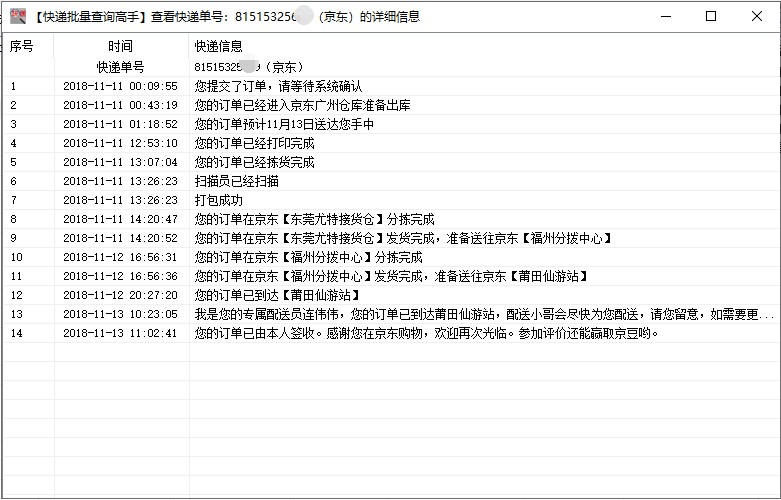
Task: Select the row timestamped 2018-11-11 00:09:55
Action: pyautogui.click(x=391, y=86)
